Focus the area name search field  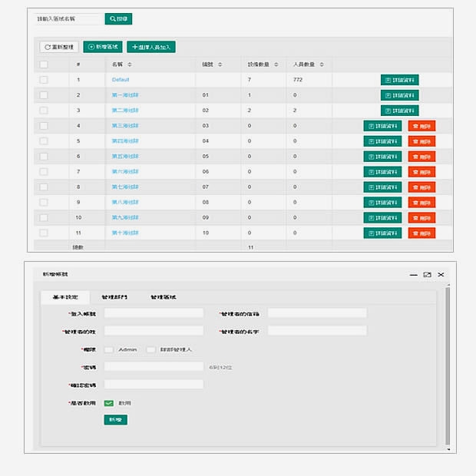[68, 19]
